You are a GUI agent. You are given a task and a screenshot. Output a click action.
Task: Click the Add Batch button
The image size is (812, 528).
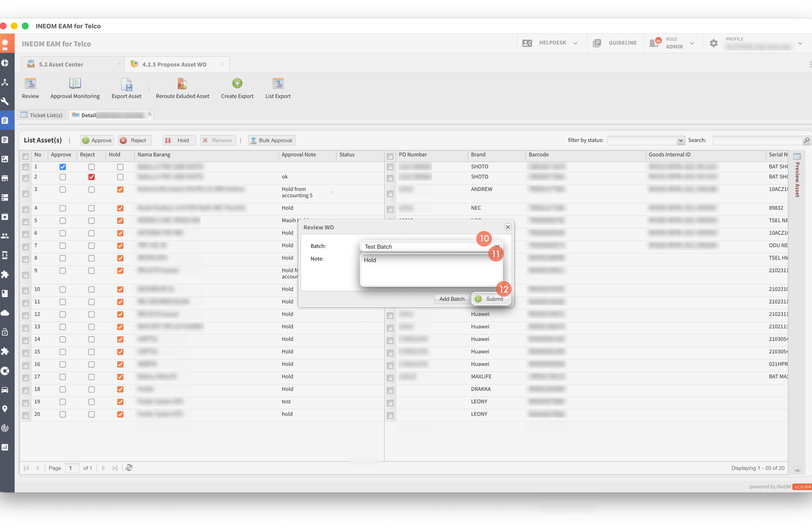[x=452, y=299]
